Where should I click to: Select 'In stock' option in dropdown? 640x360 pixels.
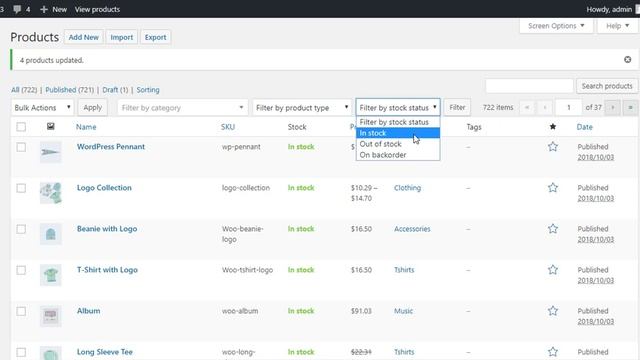click(x=398, y=133)
